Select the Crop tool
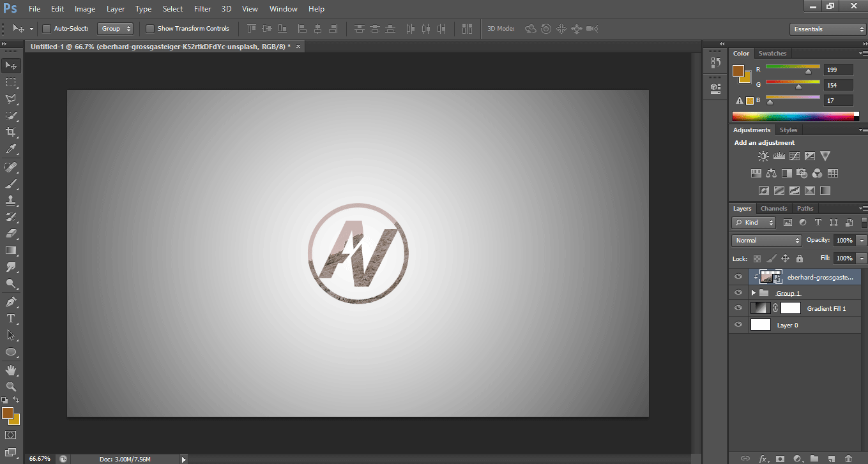The width and height of the screenshot is (868, 464). pyautogui.click(x=10, y=132)
